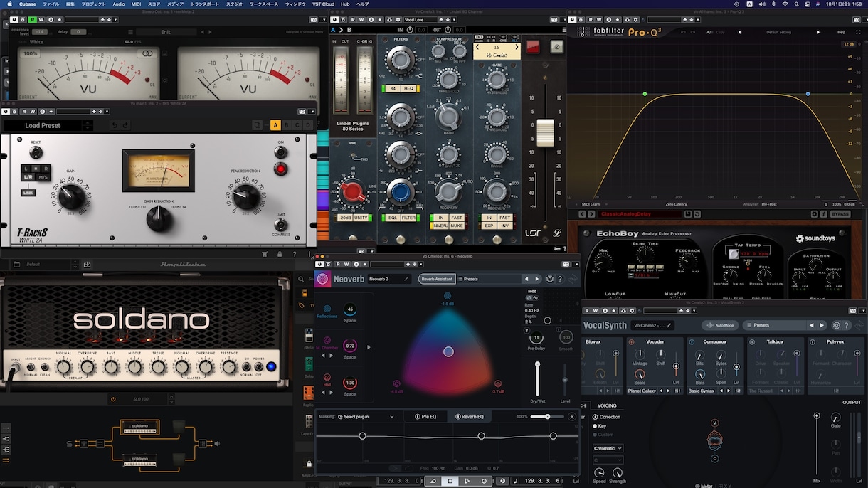Start playback in the Cubase transport
This screenshot has width=868, height=488.
coord(467,481)
